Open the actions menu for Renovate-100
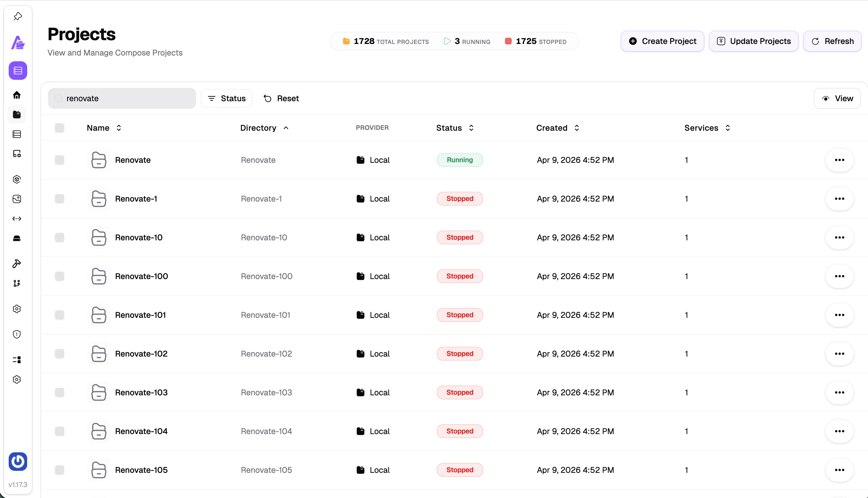Screen dimensions: 868x498 [840, 276]
